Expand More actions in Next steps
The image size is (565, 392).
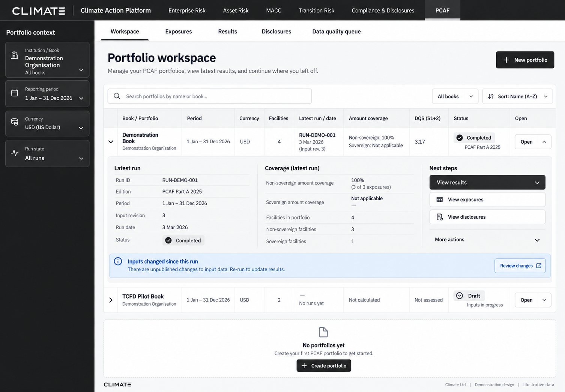click(x=487, y=240)
